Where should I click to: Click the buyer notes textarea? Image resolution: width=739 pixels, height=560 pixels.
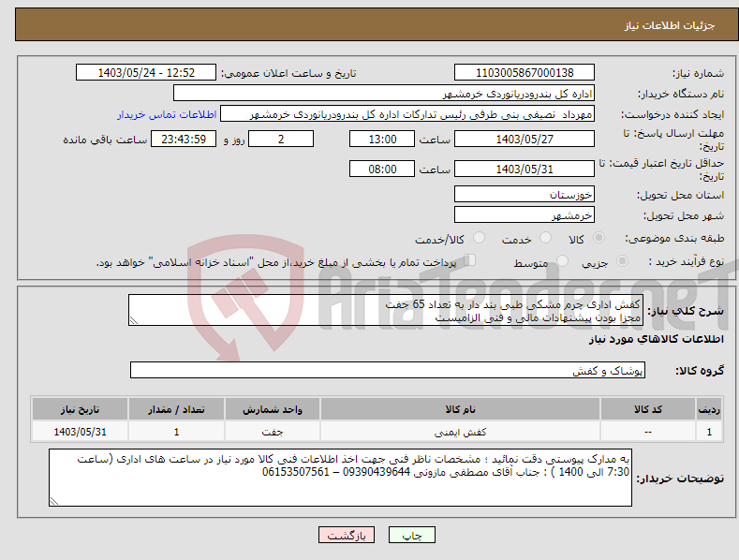pyautogui.click(x=340, y=478)
